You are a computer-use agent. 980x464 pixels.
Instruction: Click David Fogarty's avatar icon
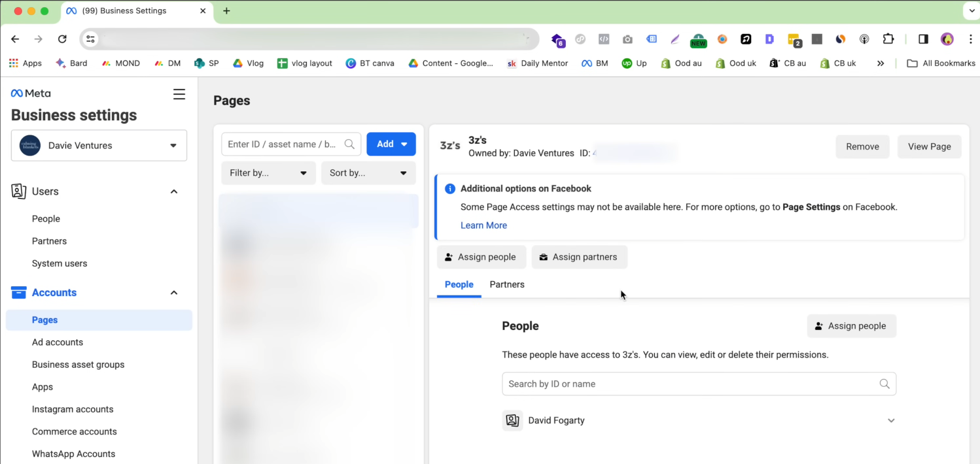point(512,420)
